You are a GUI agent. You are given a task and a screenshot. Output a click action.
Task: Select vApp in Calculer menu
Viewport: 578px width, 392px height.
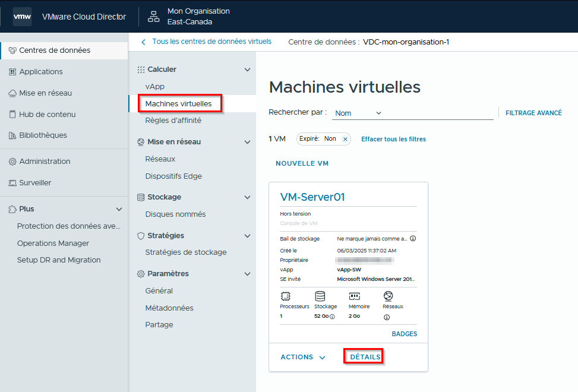pos(155,87)
